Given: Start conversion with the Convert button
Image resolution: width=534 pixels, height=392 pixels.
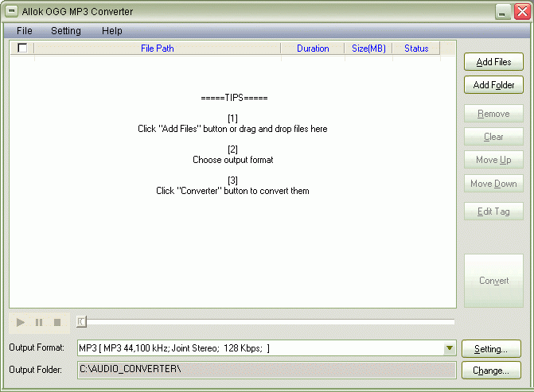Looking at the screenshot, I should (493, 281).
